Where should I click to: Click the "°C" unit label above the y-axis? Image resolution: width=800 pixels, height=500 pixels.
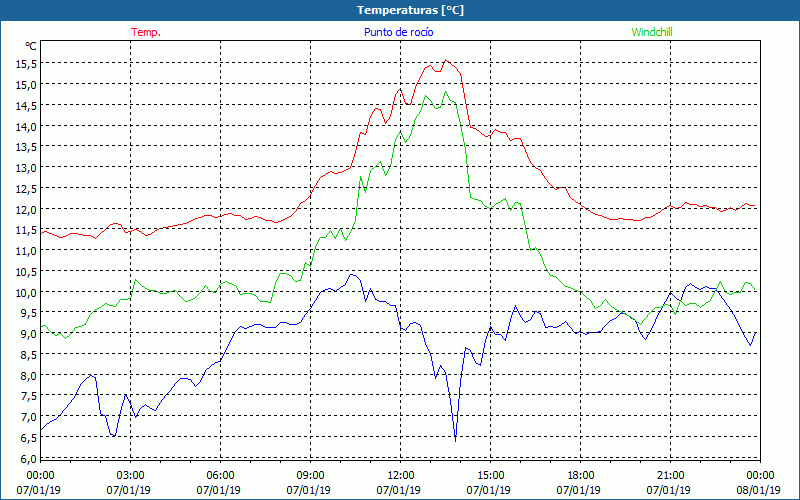click(x=31, y=46)
